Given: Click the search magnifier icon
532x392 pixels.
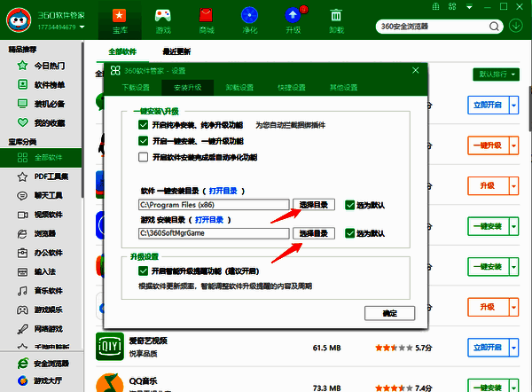Looking at the screenshot, I should (494, 27).
